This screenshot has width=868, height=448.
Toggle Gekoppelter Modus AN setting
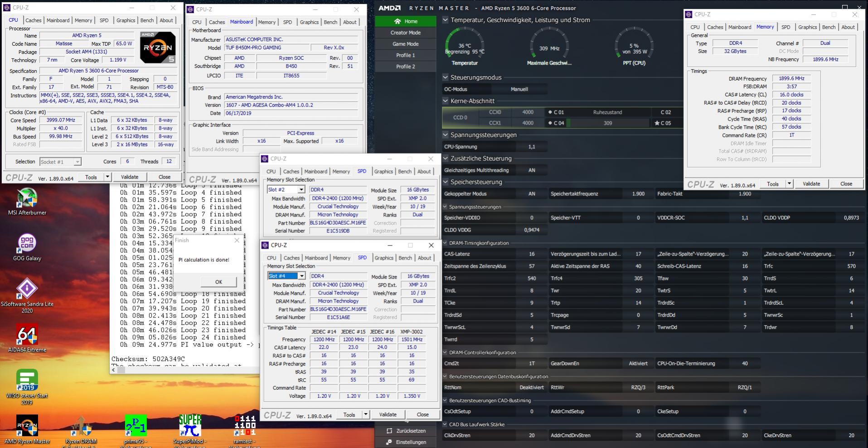pyautogui.click(x=532, y=194)
